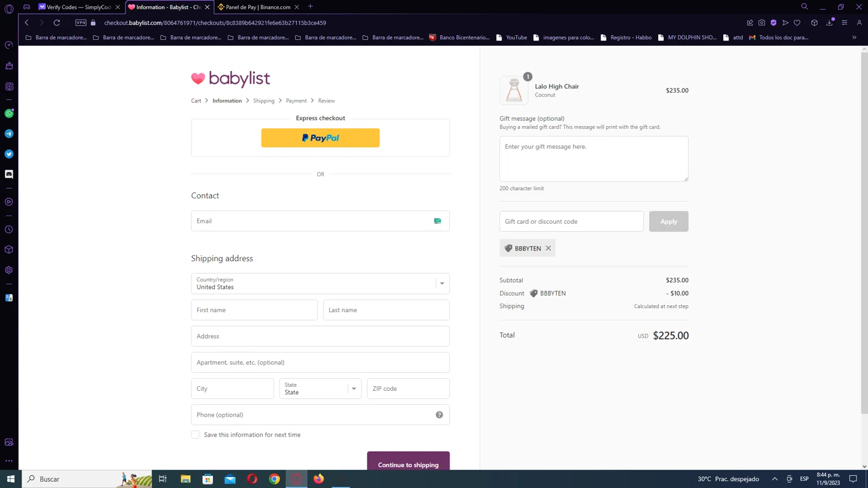
Task: Open the State dropdown
Action: (320, 389)
